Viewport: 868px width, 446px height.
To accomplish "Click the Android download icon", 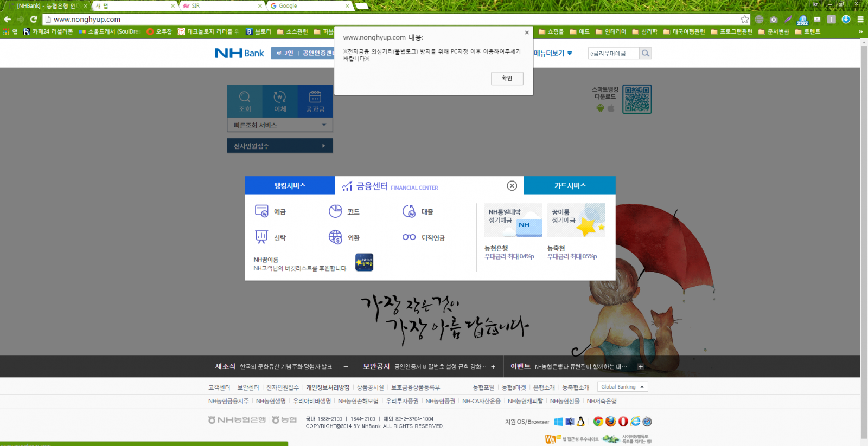I will 600,108.
